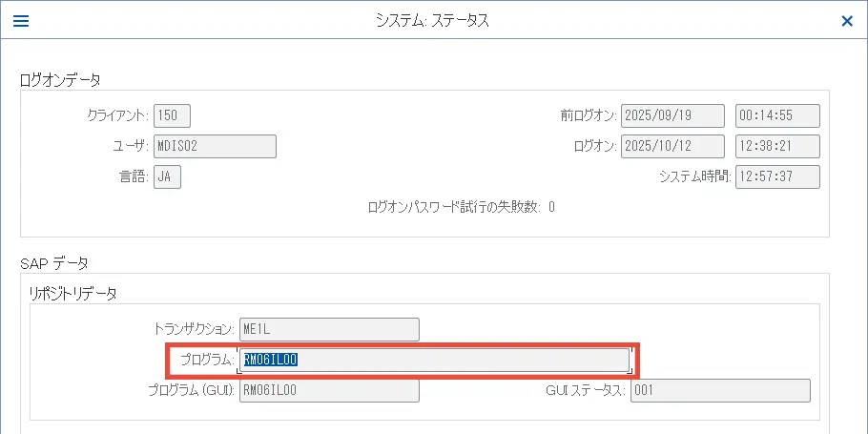Click the リポジトリデータ group heading
The height and width of the screenshot is (434, 868).
73,294
